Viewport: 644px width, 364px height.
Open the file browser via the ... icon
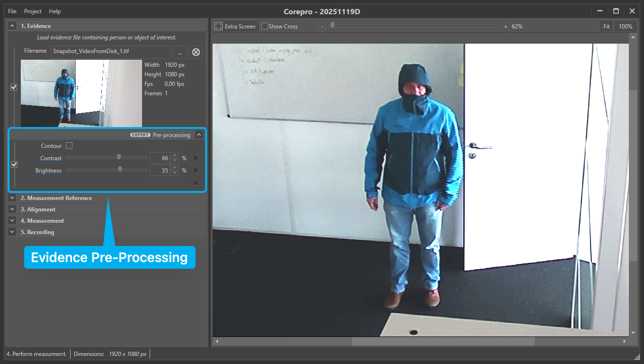(x=179, y=52)
